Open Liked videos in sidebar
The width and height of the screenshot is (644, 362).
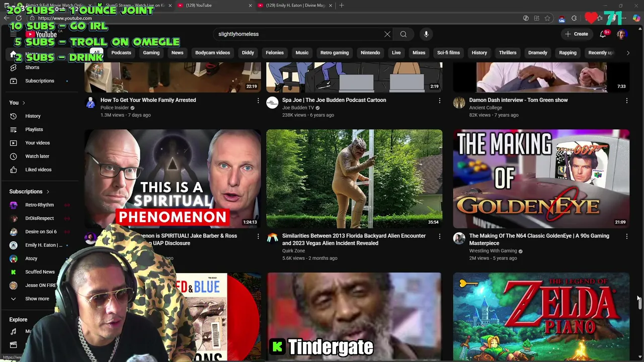click(x=38, y=169)
